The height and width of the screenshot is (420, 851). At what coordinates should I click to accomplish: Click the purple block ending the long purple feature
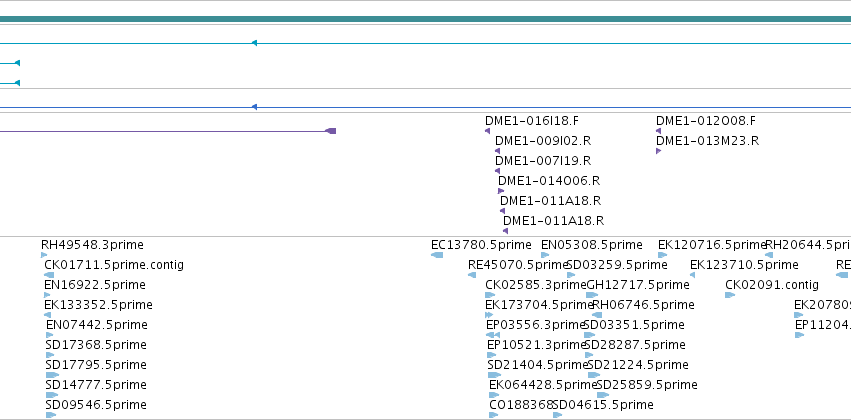click(331, 131)
